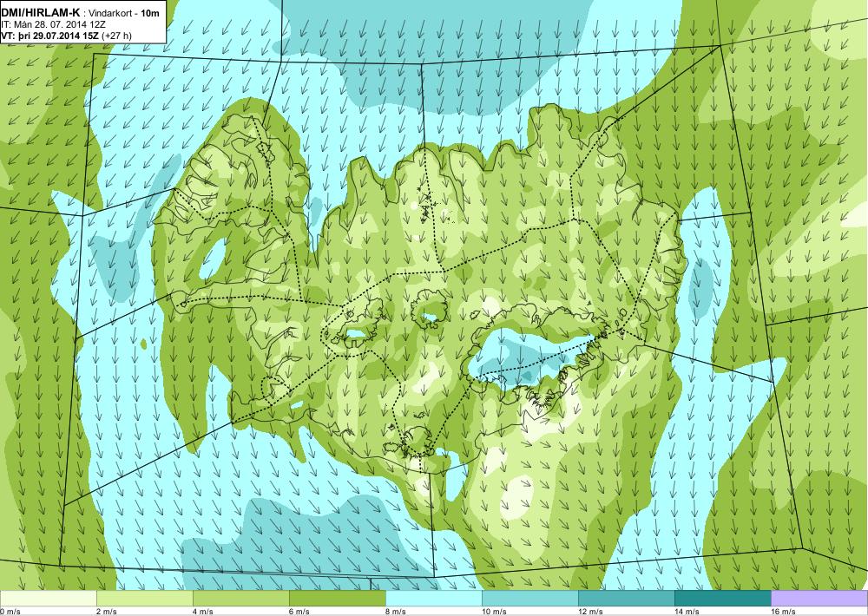Click the 10–12 m/s turquoise legend swatch

529,599
